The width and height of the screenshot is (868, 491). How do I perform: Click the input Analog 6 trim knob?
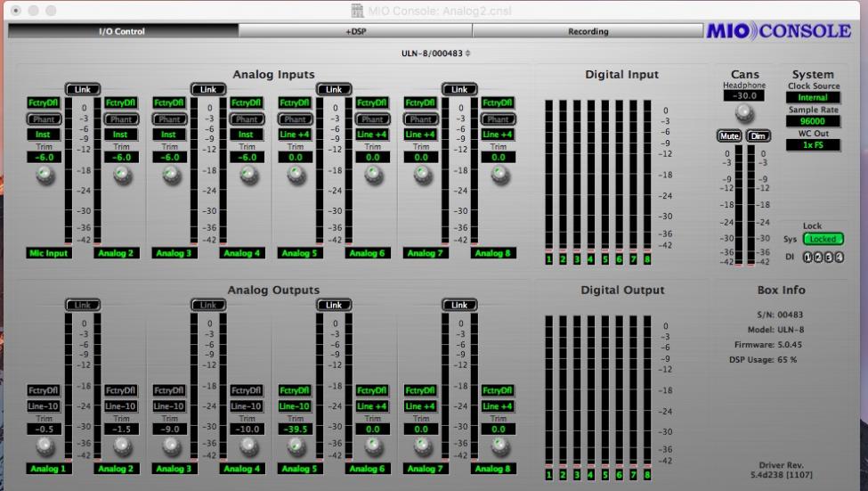[x=374, y=176]
